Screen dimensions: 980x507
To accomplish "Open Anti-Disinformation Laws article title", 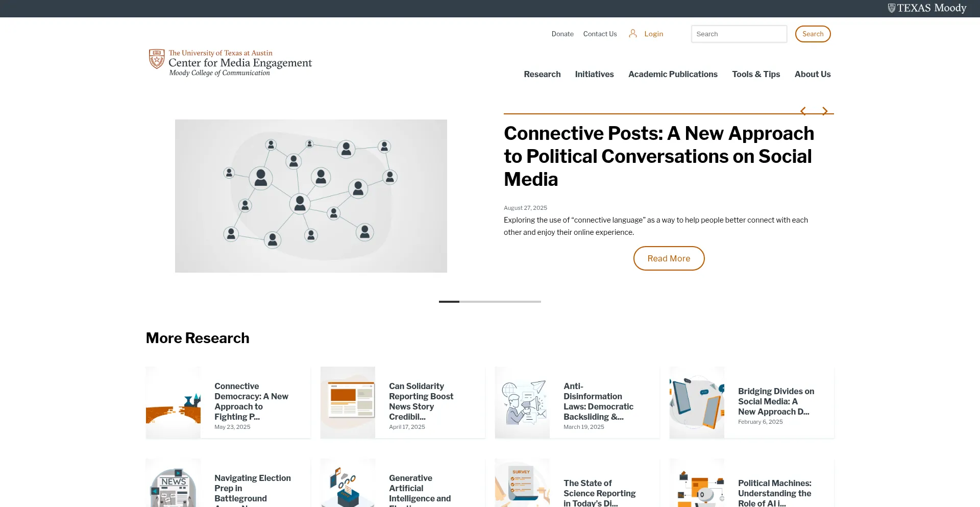I will click(598, 401).
